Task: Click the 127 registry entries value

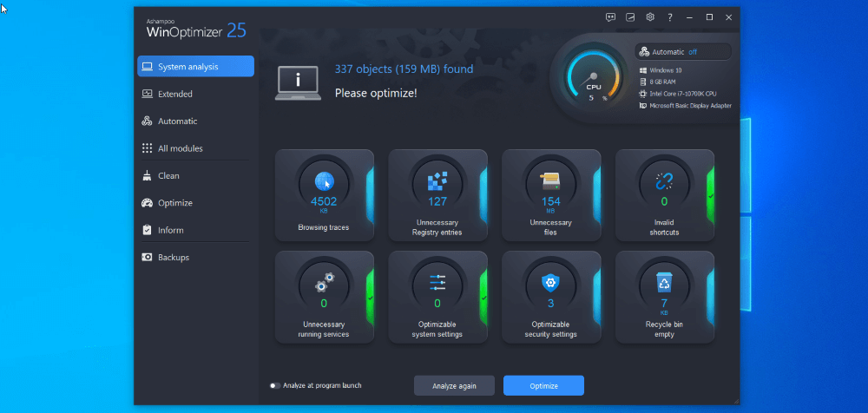Action: [437, 201]
